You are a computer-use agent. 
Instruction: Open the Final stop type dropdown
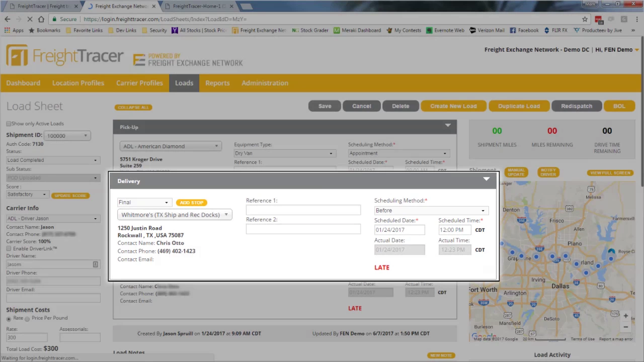point(144,202)
